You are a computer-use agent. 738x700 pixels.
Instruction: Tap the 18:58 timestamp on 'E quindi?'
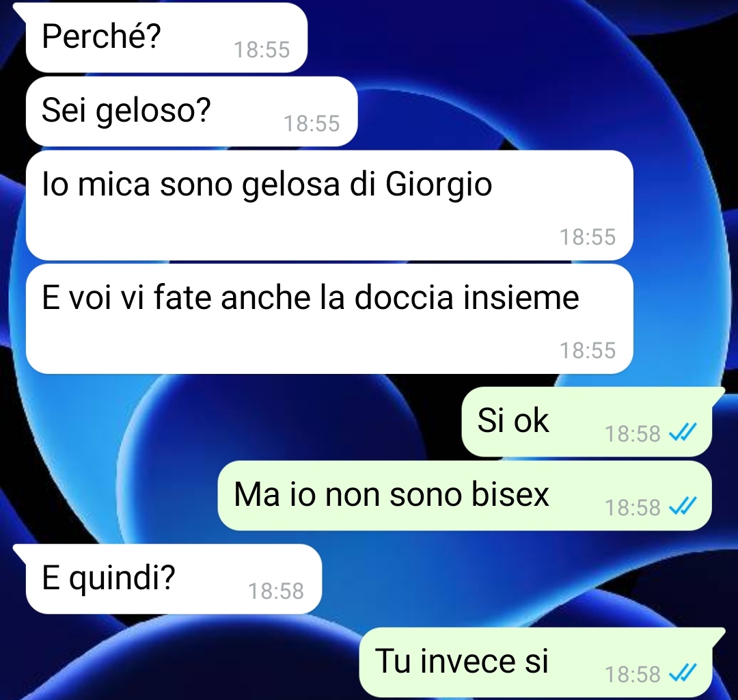pyautogui.click(x=276, y=591)
